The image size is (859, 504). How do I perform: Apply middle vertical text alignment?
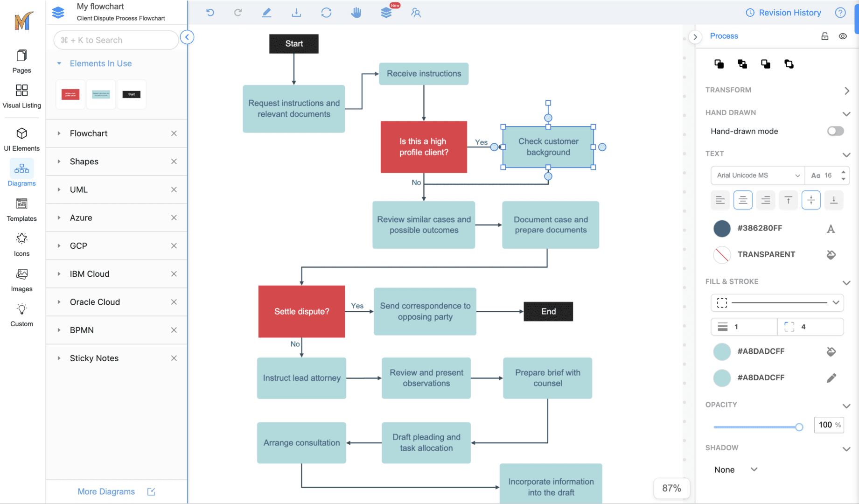pos(811,200)
